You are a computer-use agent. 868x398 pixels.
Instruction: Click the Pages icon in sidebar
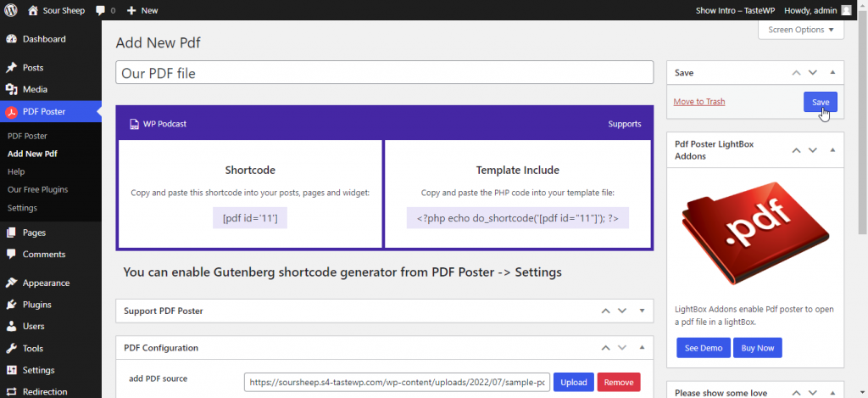(x=12, y=233)
